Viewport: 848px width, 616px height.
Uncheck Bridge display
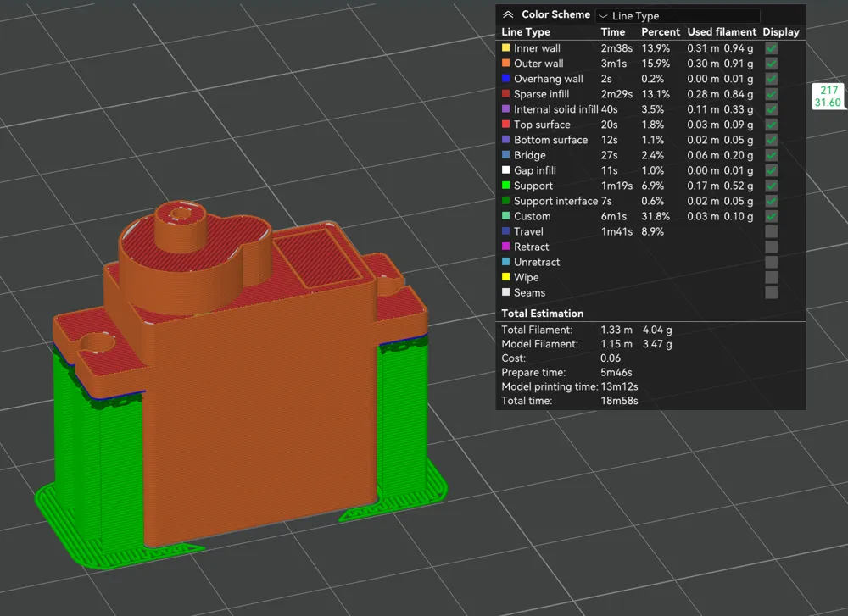click(x=771, y=155)
